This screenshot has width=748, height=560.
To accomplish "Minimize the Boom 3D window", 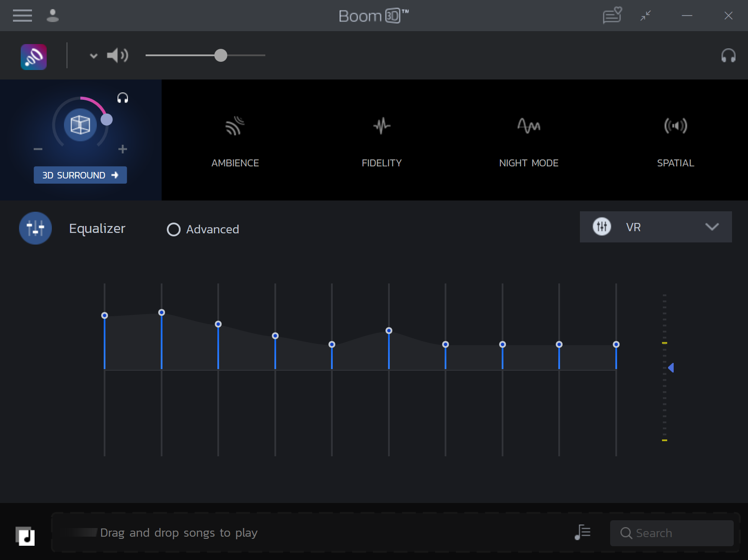I will point(687,16).
